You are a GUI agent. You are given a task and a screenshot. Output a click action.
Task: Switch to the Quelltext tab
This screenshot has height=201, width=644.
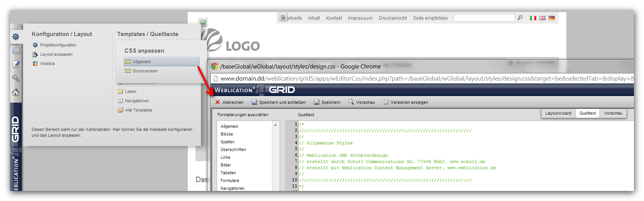tap(588, 113)
